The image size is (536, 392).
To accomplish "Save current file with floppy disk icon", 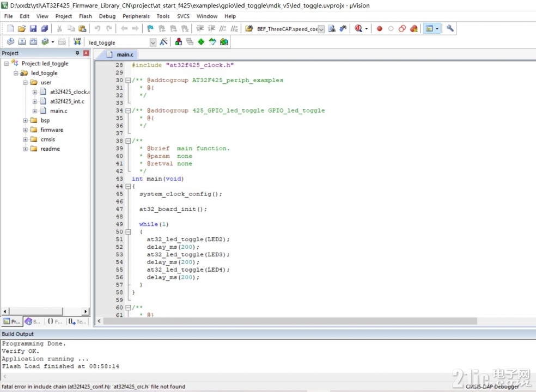I will click(33, 29).
